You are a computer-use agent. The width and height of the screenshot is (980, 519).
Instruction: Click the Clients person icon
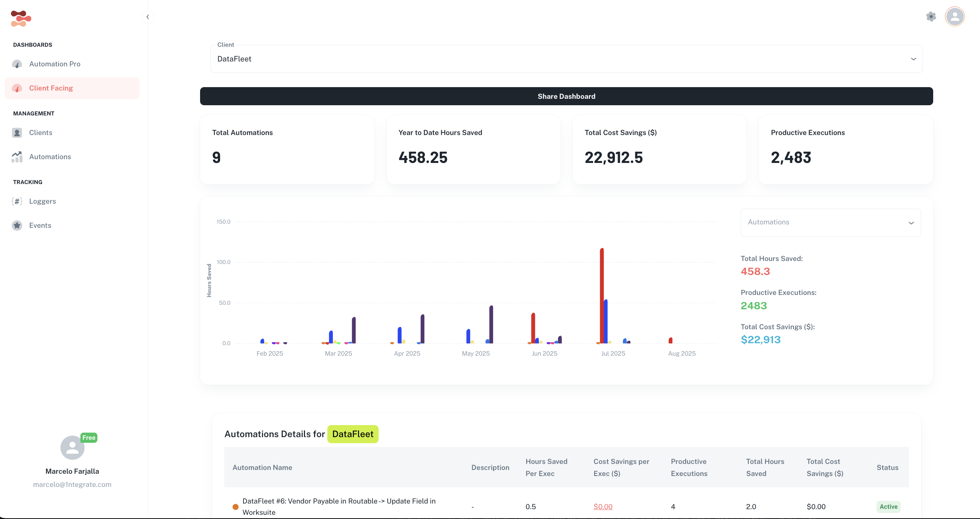[17, 133]
